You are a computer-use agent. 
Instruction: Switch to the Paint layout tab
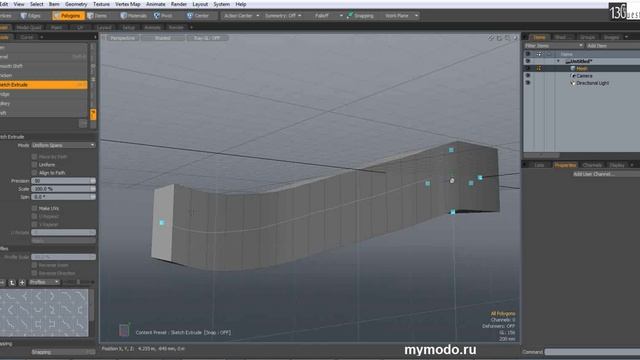coord(56,27)
